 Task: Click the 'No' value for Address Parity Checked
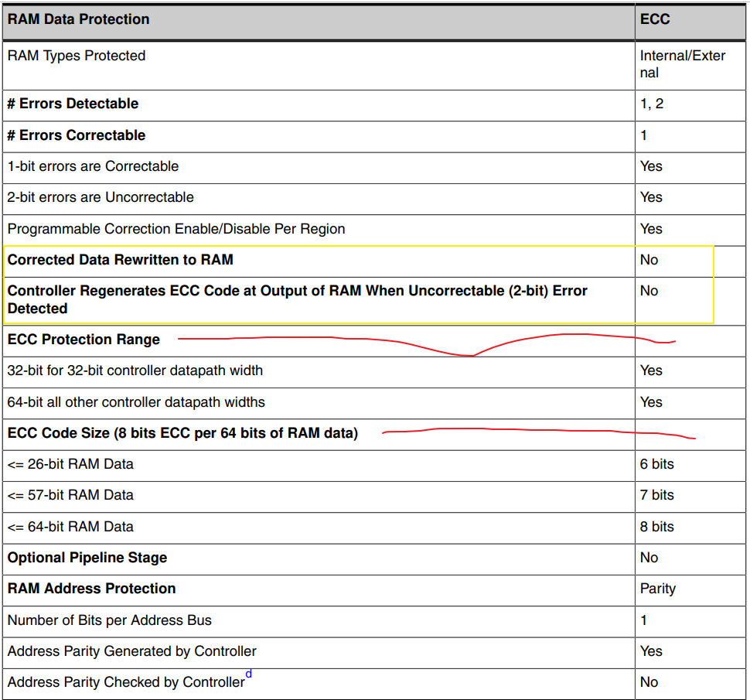(x=649, y=681)
